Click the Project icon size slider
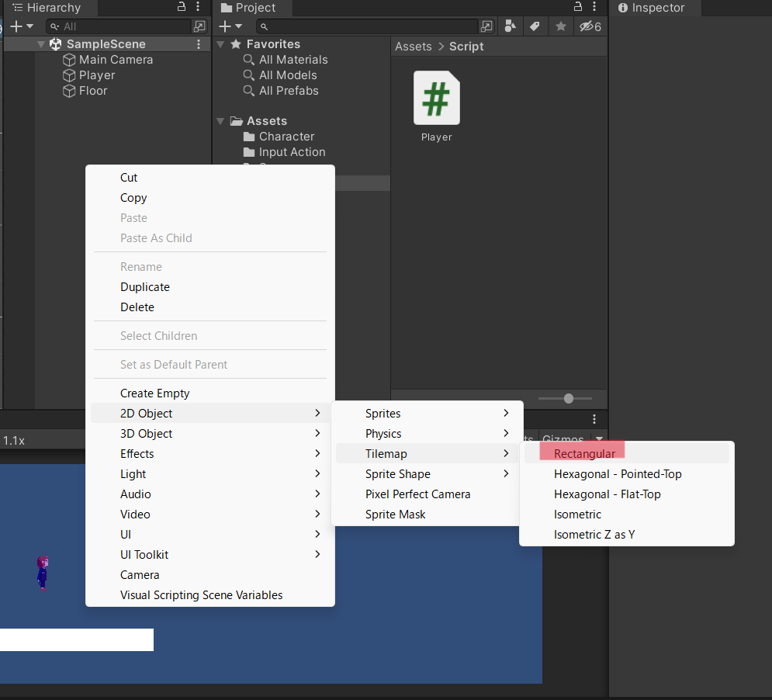The height and width of the screenshot is (700, 772). coord(569,398)
